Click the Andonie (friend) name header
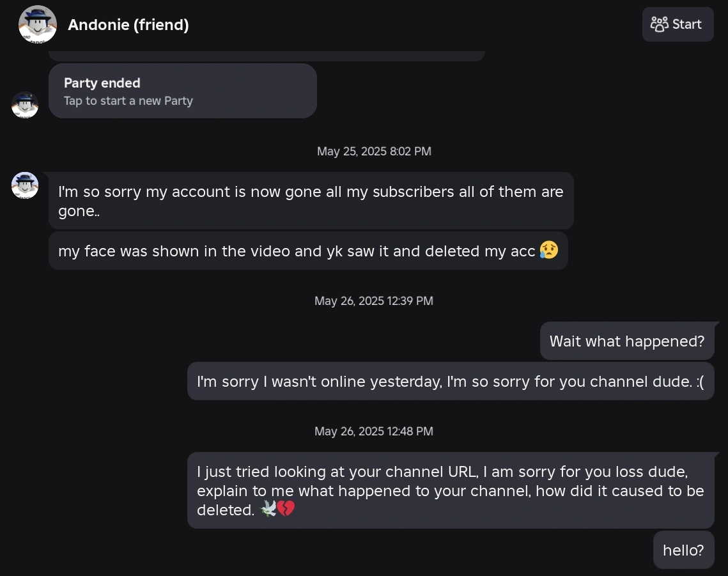 point(128,25)
